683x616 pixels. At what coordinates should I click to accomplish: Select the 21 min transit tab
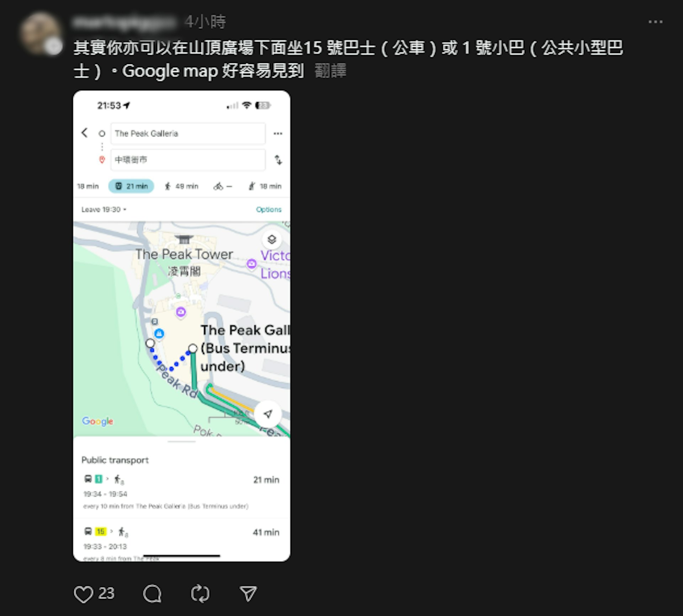(x=131, y=186)
